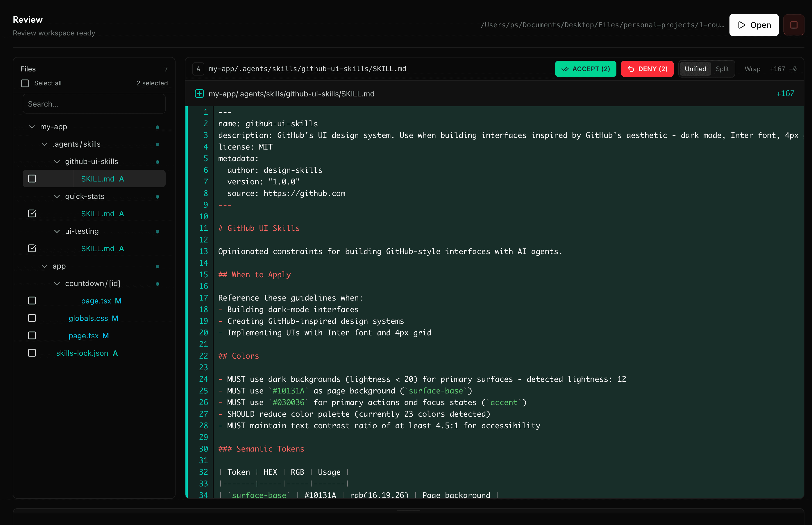
Task: Click the green plus icon beside SKILL.md path
Action: click(x=199, y=94)
